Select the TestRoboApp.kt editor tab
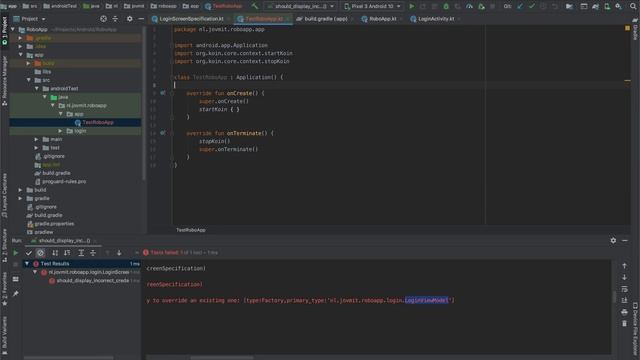Viewport: 640px width, 360px height. pyautogui.click(x=263, y=19)
